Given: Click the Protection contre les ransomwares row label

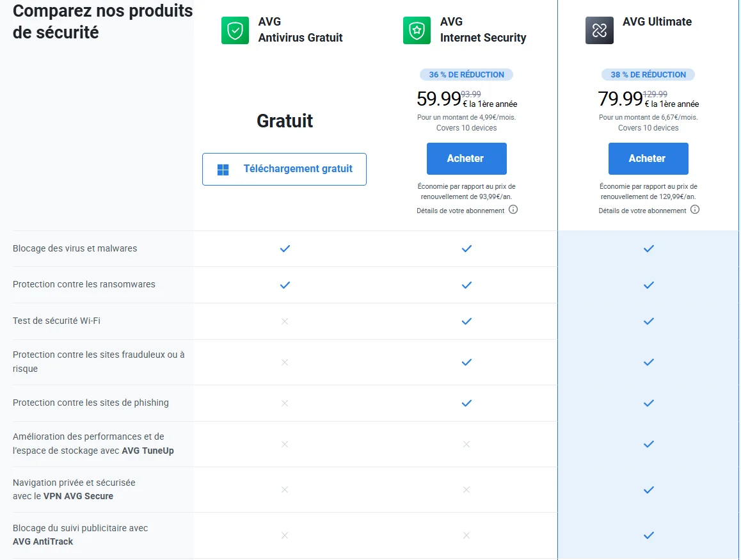Looking at the screenshot, I should click(84, 285).
